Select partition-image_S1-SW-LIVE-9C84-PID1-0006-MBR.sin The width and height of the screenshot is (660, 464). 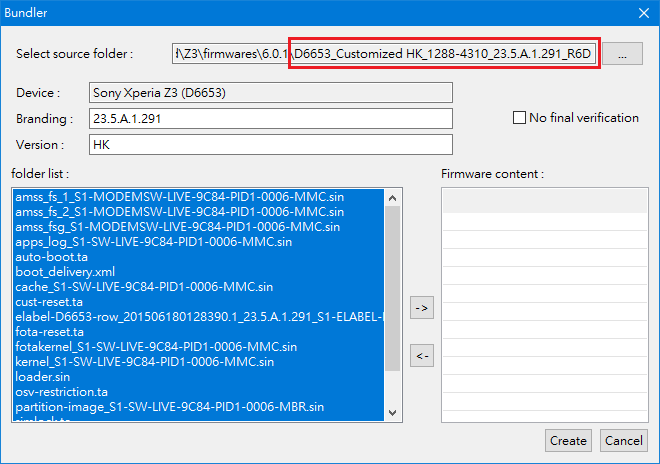pos(198,407)
